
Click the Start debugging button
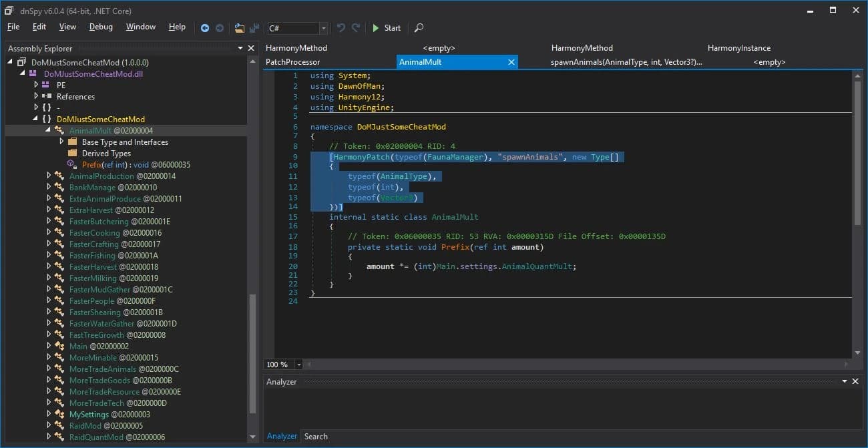(387, 28)
